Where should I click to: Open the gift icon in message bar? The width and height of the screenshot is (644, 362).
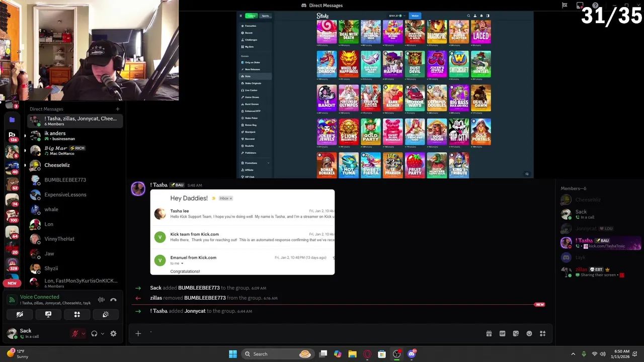(x=489, y=333)
